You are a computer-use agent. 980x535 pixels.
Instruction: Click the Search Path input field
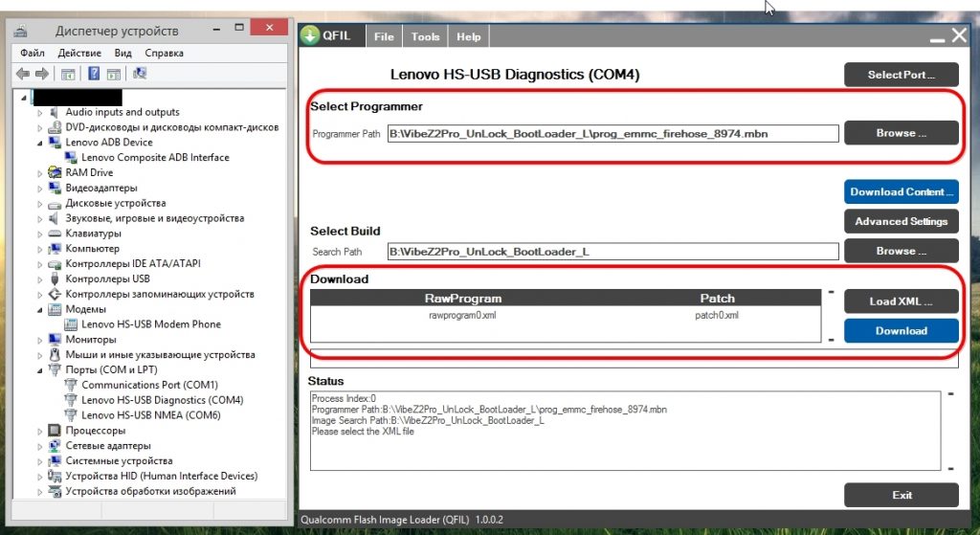(613, 252)
